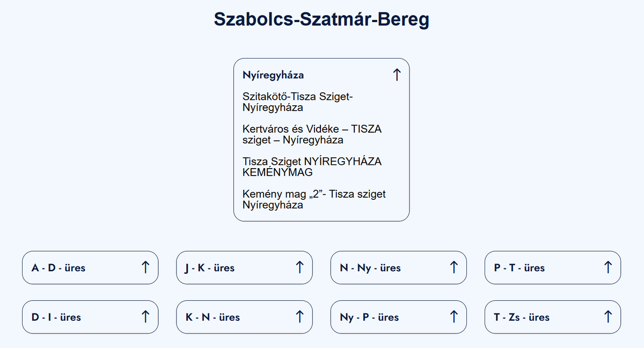Click arrow icon on Ny - P card

click(453, 316)
